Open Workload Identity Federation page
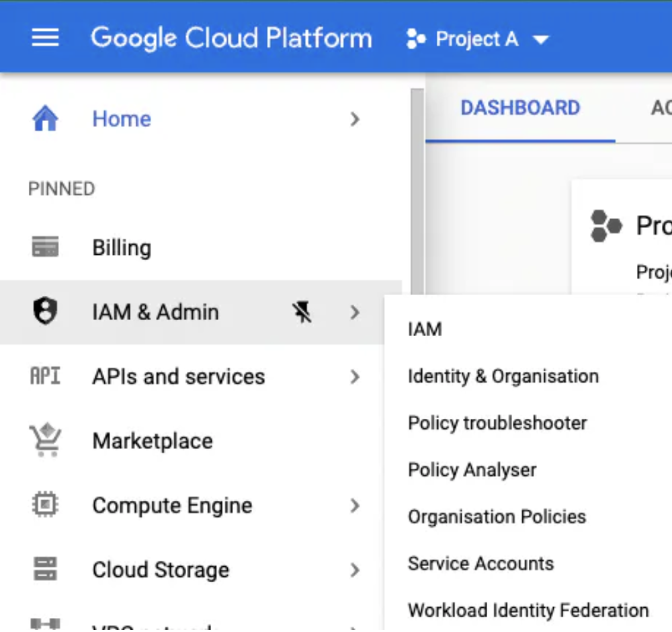The width and height of the screenshot is (672, 632). [528, 610]
